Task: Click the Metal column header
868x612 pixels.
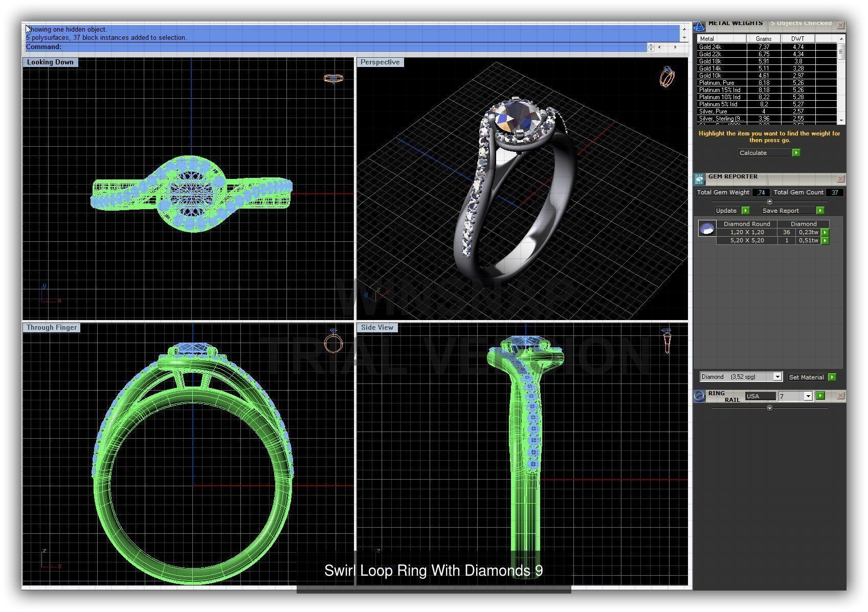Action: [722, 39]
